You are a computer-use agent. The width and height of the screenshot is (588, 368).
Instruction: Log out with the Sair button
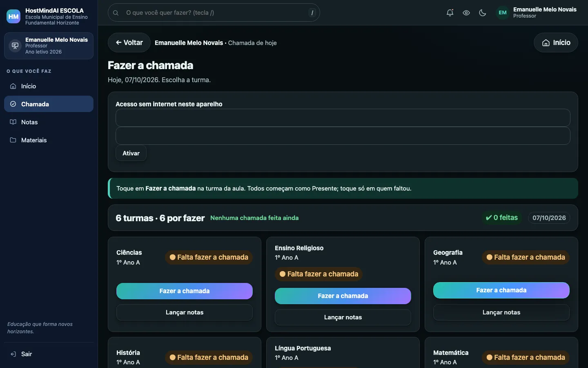pos(49,354)
